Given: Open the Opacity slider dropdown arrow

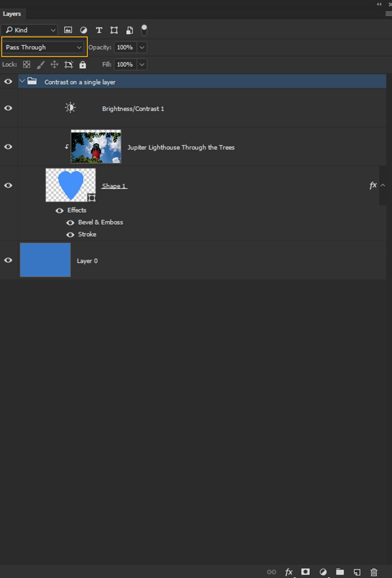Looking at the screenshot, I should point(142,48).
